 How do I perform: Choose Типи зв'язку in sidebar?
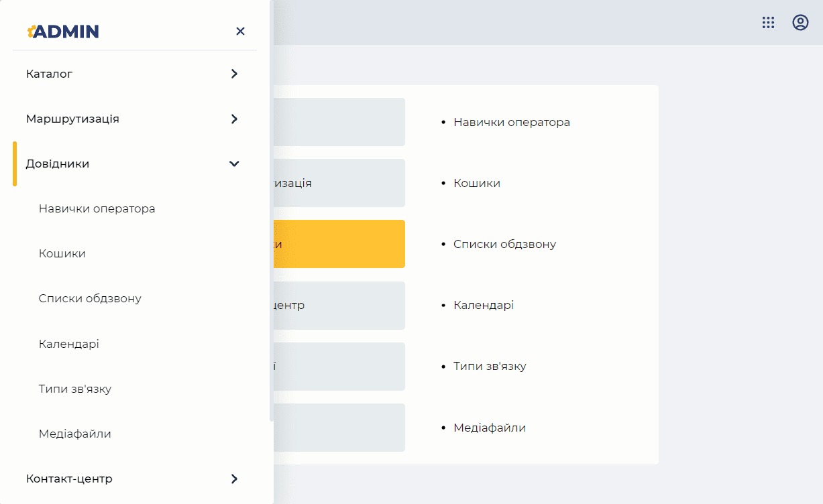(75, 389)
